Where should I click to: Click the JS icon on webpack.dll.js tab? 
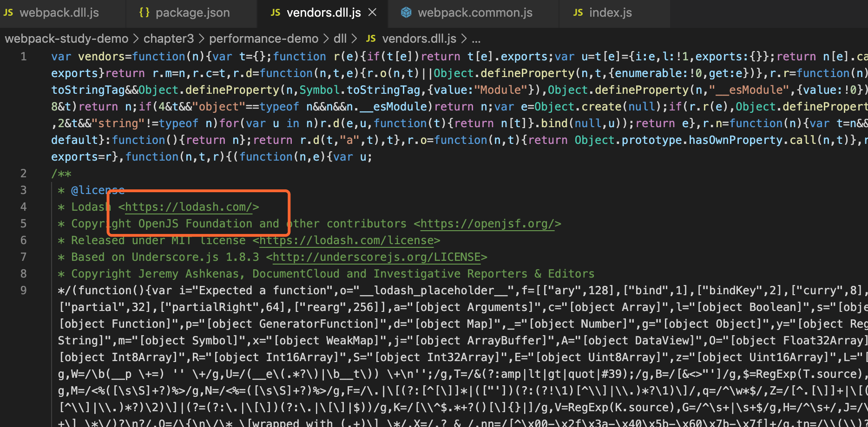8,13
